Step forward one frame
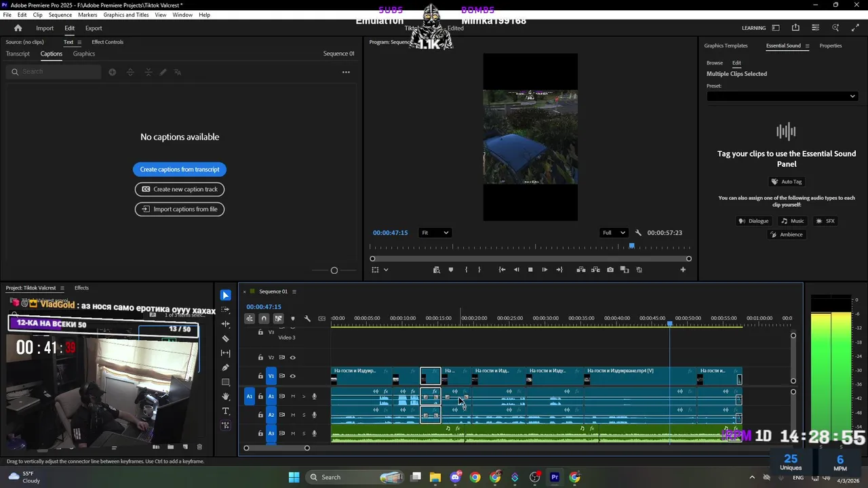The height and width of the screenshot is (488, 868). point(545,270)
